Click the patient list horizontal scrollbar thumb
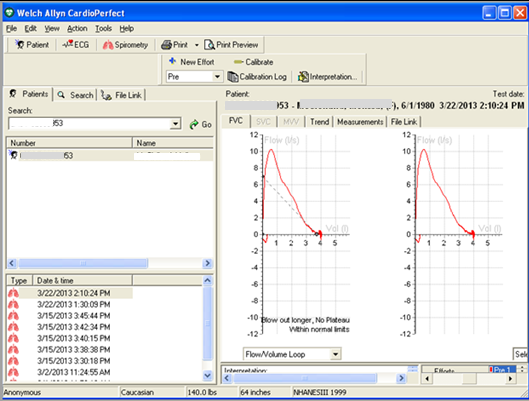The width and height of the screenshot is (529, 401). 83,263
